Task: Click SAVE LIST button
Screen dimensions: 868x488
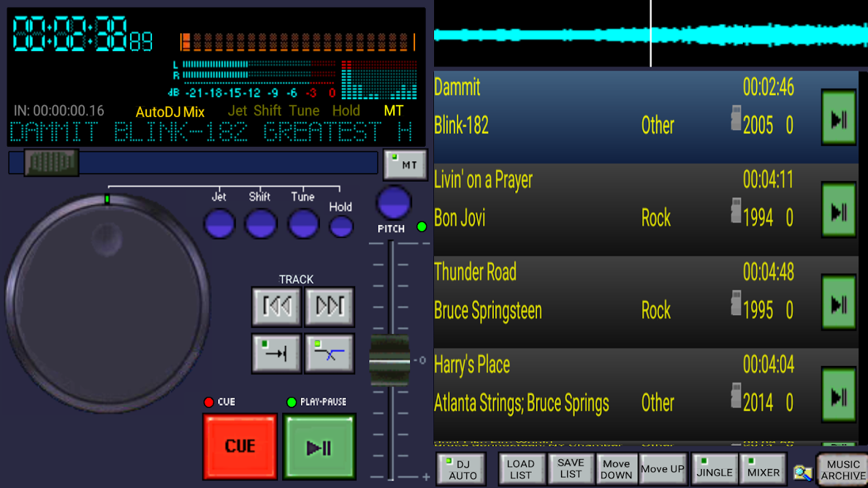Action: (571, 469)
